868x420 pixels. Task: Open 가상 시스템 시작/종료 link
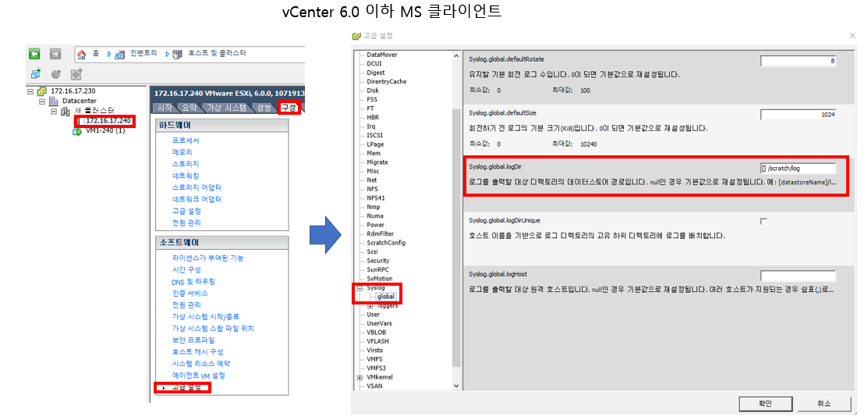(205, 316)
